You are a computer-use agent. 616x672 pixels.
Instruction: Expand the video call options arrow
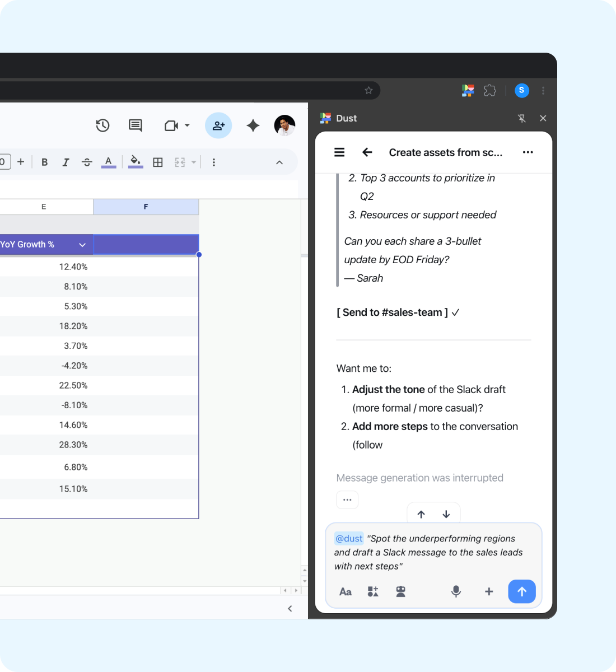click(186, 125)
